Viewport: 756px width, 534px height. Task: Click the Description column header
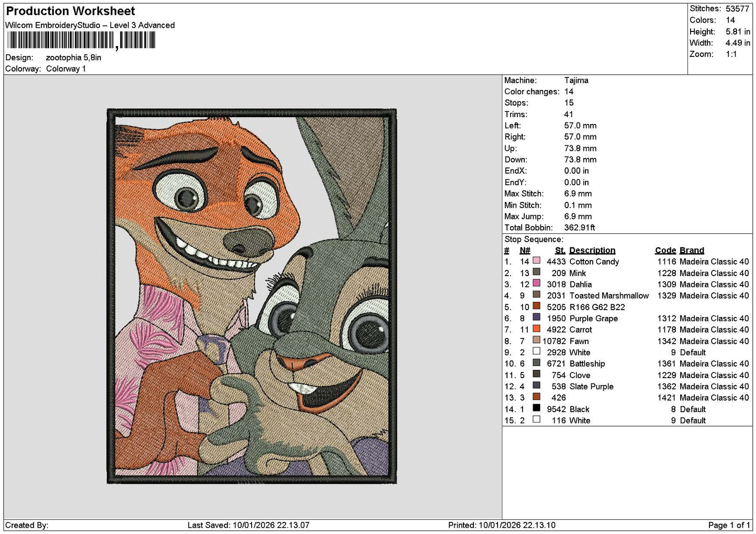point(592,251)
